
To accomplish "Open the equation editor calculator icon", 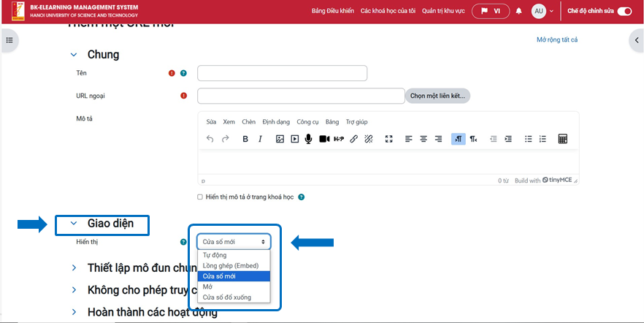I will [x=563, y=139].
